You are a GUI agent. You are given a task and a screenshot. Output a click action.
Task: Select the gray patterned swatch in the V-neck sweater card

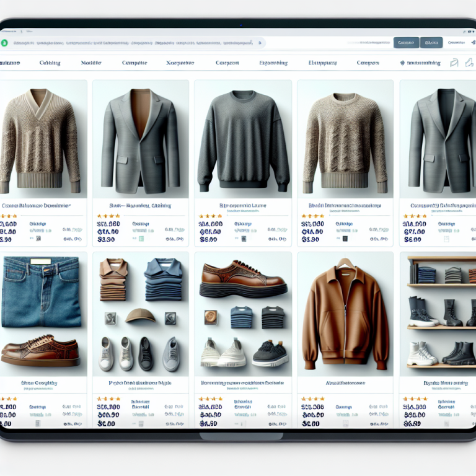pyautogui.click(x=38, y=239)
